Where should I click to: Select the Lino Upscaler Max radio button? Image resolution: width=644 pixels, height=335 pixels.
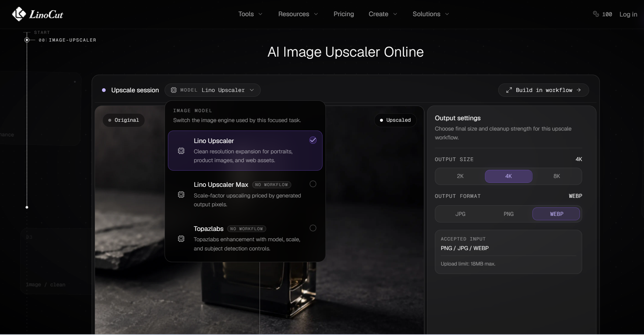(313, 184)
